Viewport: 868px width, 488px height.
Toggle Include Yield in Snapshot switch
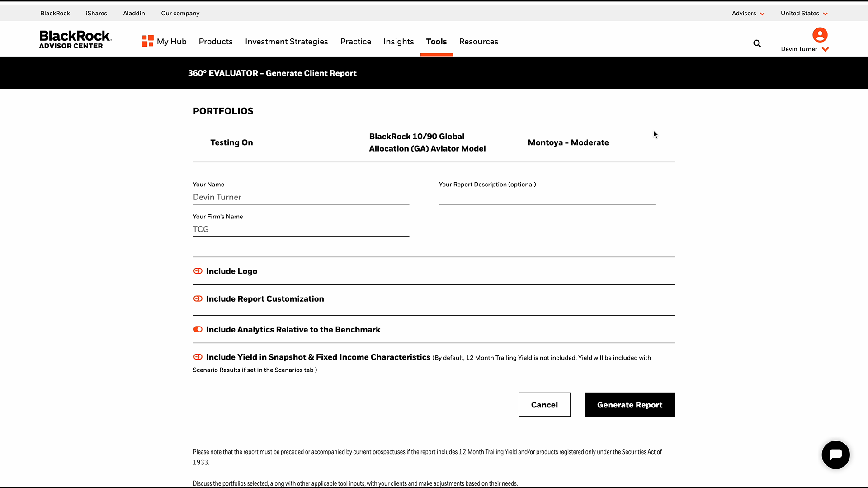(198, 357)
